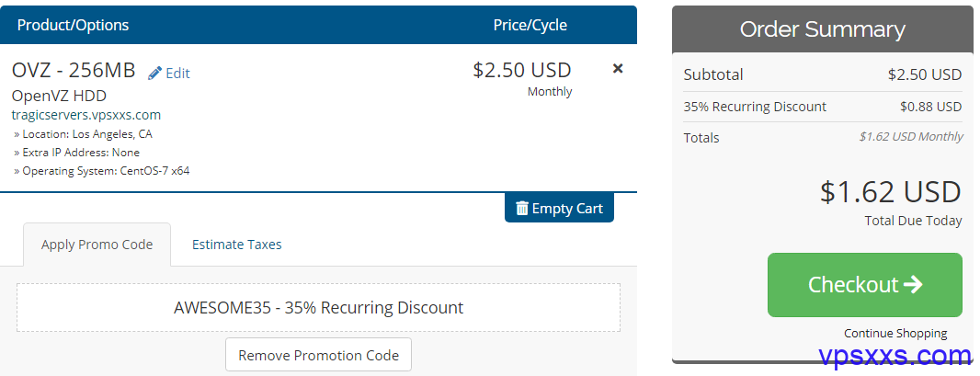Switch to the Estimate Taxes tab
This screenshot has height=376, width=980.
pyautogui.click(x=237, y=245)
